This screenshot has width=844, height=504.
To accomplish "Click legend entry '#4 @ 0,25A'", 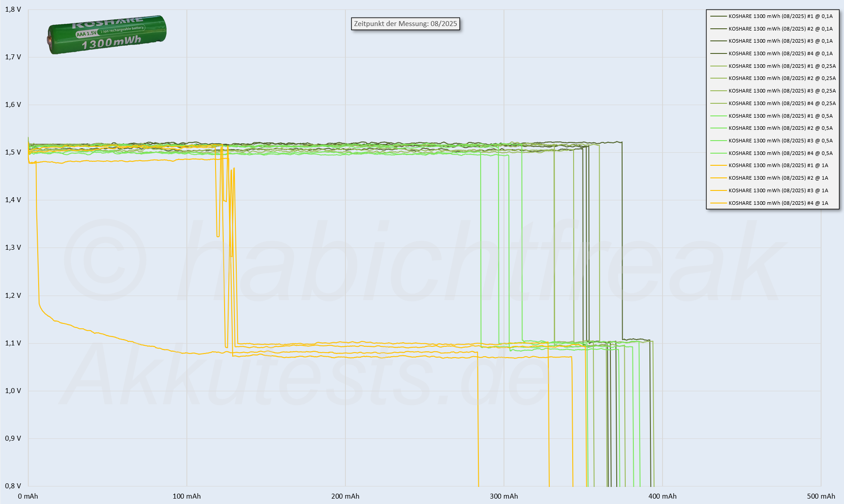I will coord(773,103).
